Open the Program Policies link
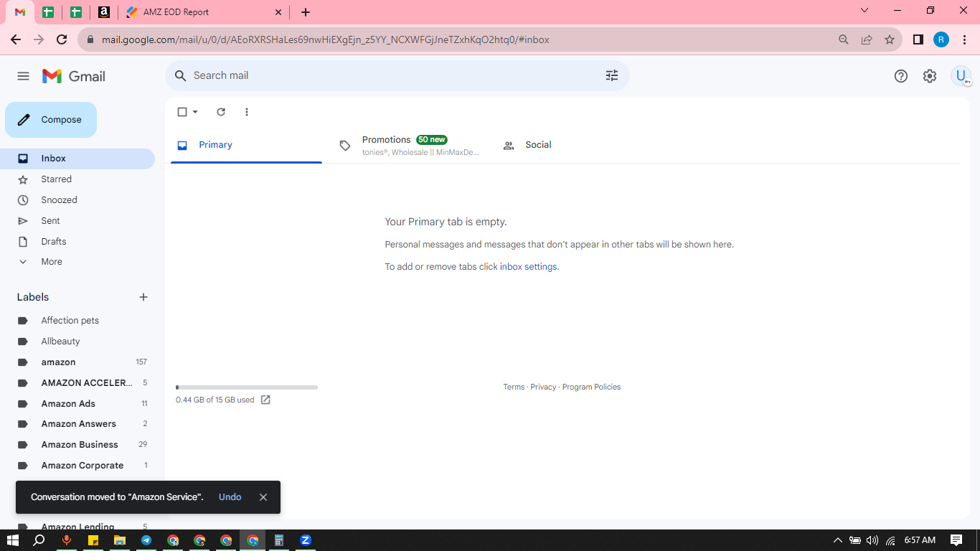This screenshot has width=980, height=551. coord(591,387)
